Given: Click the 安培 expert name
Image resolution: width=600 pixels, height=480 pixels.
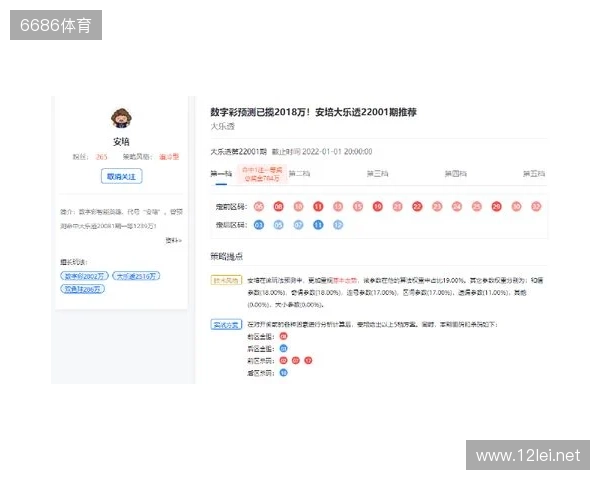Looking at the screenshot, I should (121, 142).
